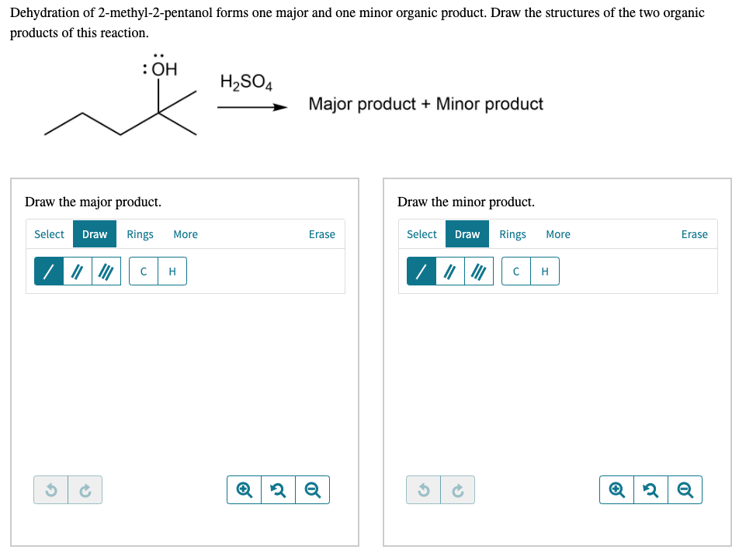The height and width of the screenshot is (560, 739).
Task: Click undo arrow in major product panel
Action: point(51,490)
